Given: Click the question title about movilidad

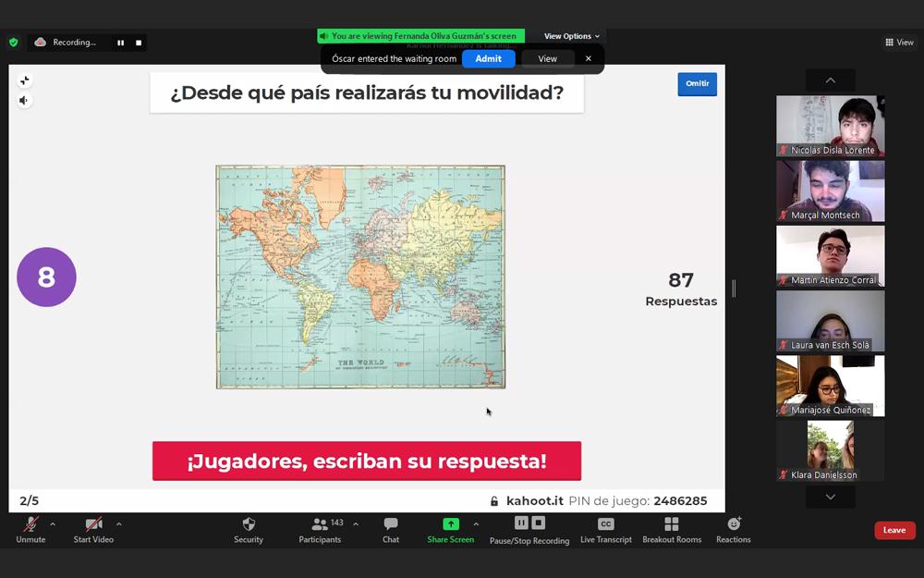Looking at the screenshot, I should click(x=367, y=92).
